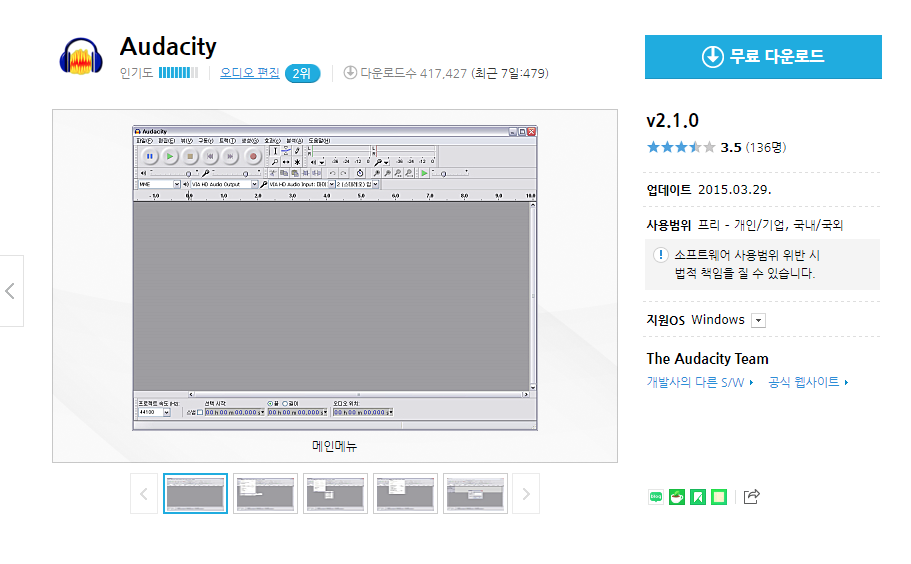Open the 44100 project rate dropdown in the Audacity preview
The width and height of the screenshot is (911, 564).
tap(167, 412)
